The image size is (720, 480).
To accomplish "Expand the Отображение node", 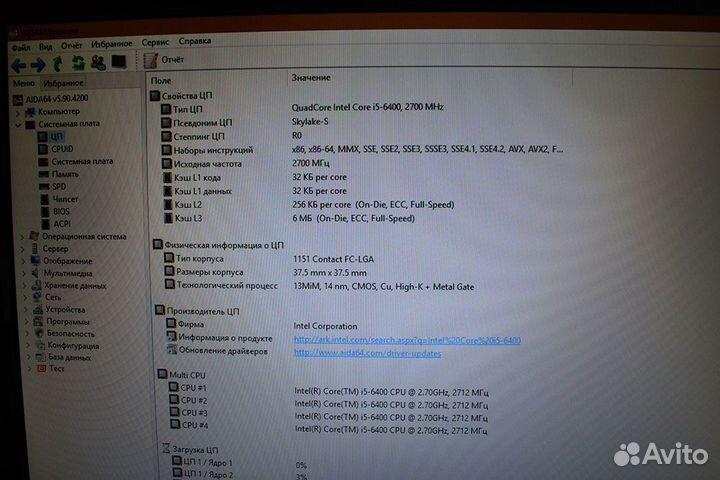I will pos(23,261).
